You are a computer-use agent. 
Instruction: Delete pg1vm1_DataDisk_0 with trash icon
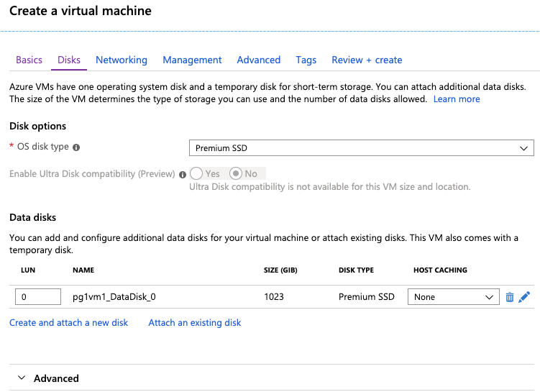click(x=509, y=297)
